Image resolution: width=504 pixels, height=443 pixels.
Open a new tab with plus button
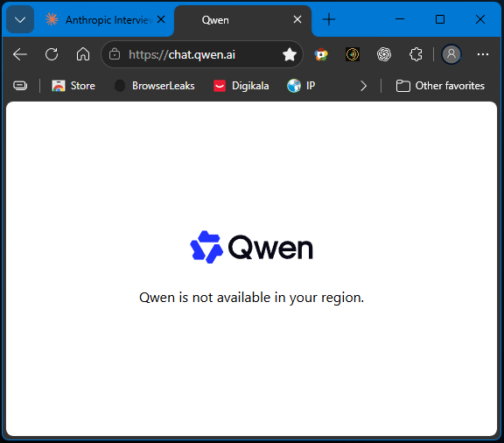coord(328,19)
